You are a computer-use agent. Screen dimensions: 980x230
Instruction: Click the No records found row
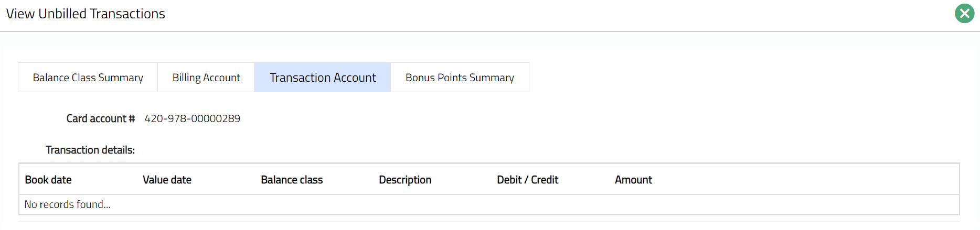point(68,204)
